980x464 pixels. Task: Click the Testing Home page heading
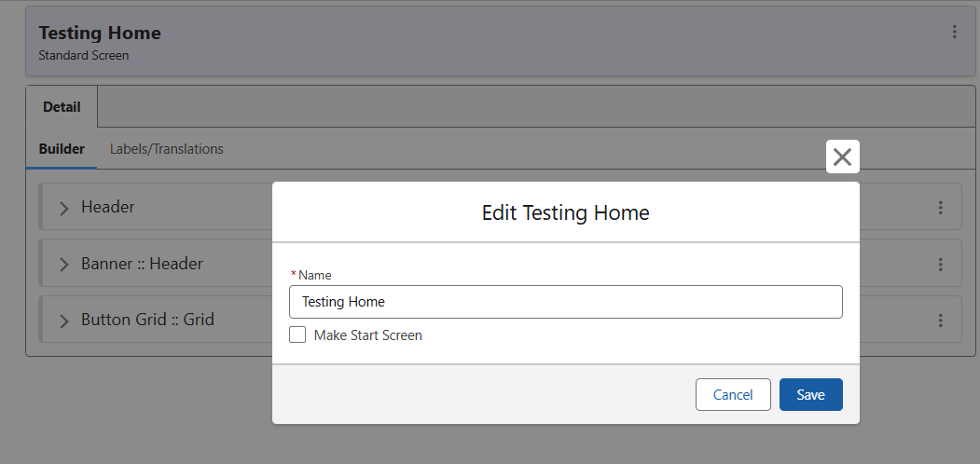(x=100, y=33)
